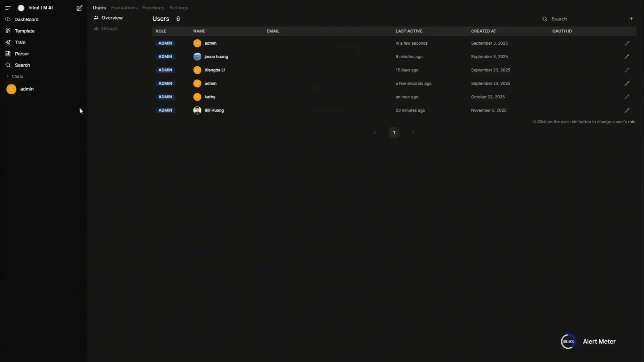Select Groups in users submenu
The height and width of the screenshot is (362, 644).
pos(106,28)
